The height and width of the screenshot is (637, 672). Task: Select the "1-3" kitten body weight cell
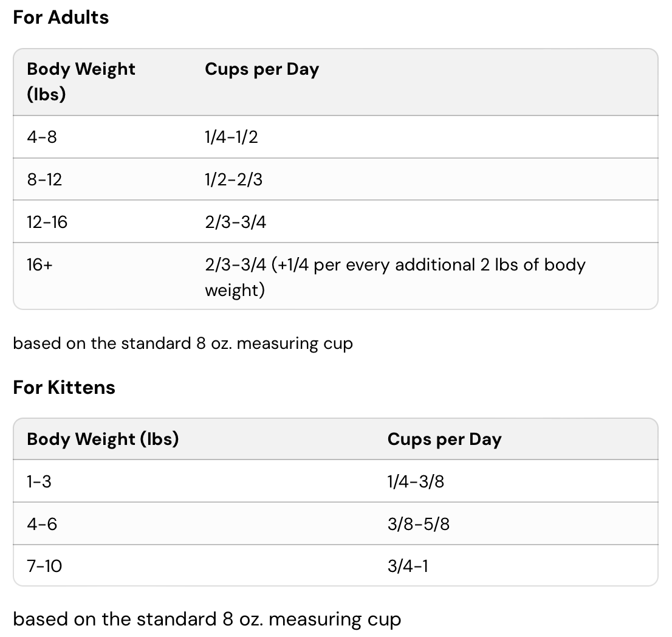[x=39, y=481]
